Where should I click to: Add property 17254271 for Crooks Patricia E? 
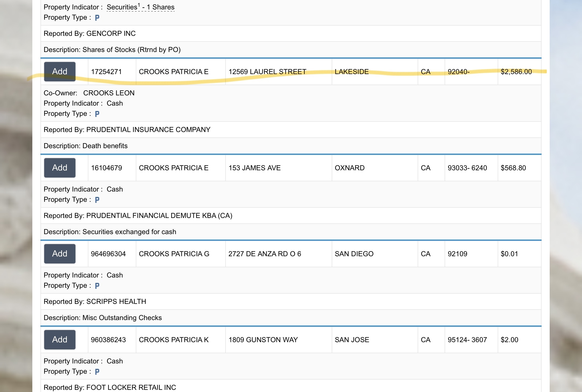point(60,72)
